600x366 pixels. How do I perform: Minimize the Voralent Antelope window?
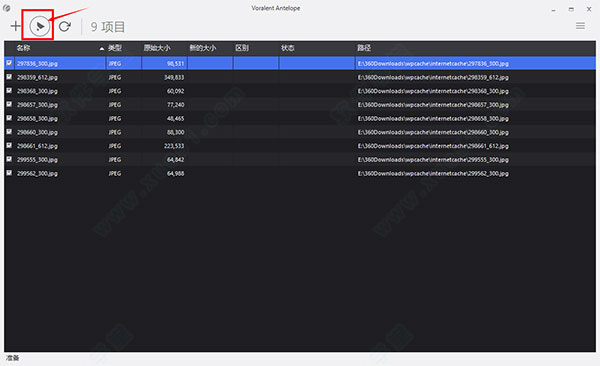pyautogui.click(x=553, y=10)
